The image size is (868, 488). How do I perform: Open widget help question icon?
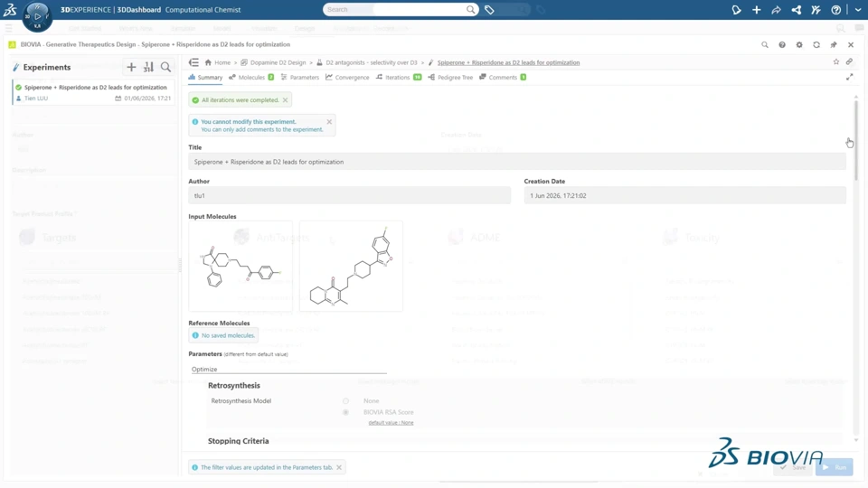coord(781,45)
